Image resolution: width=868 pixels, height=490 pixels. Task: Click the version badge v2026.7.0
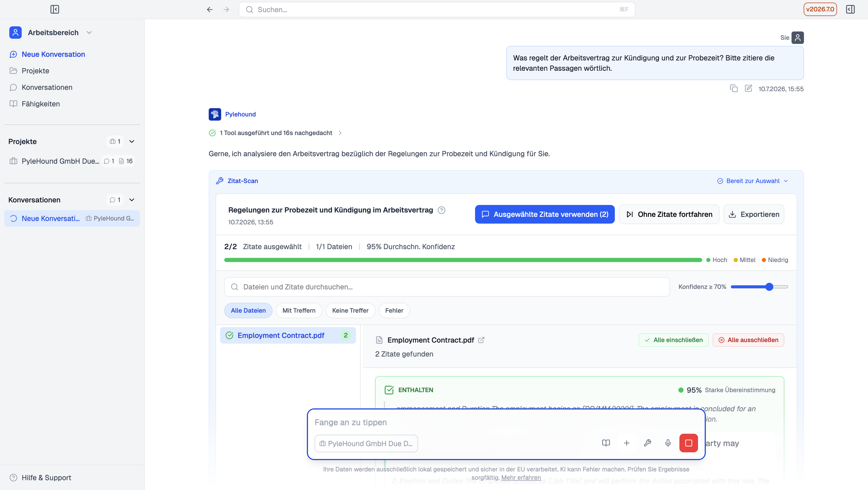(820, 9)
